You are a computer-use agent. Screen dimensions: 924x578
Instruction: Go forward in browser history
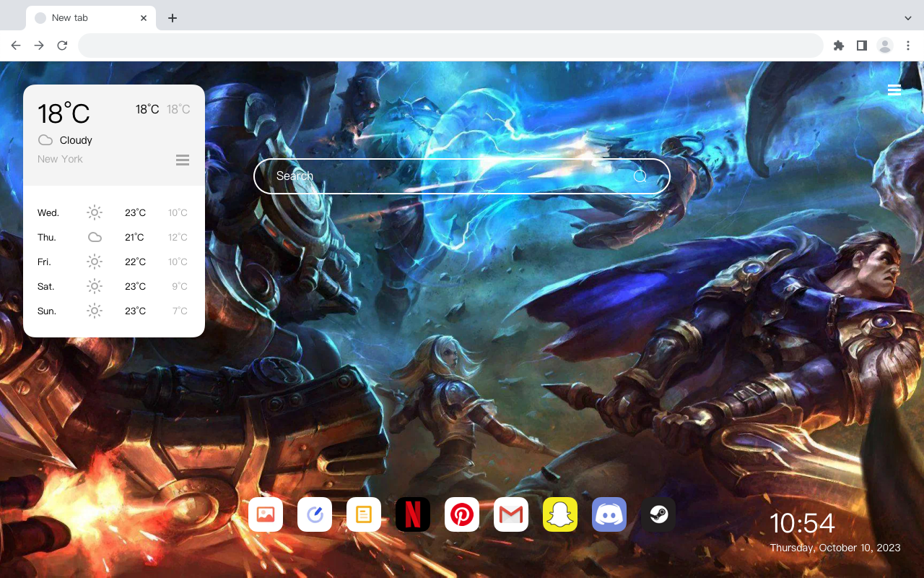[39, 46]
